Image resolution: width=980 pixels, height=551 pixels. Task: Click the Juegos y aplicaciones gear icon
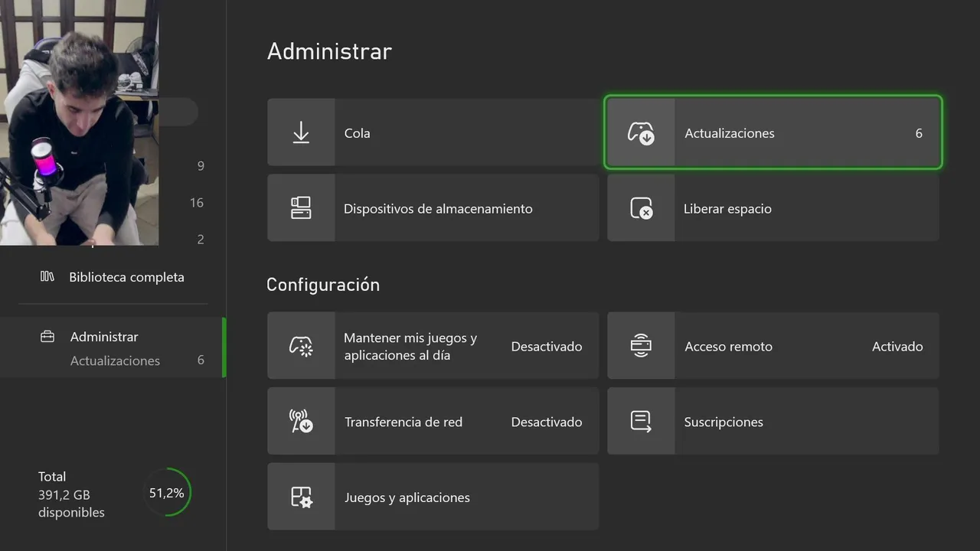click(301, 497)
